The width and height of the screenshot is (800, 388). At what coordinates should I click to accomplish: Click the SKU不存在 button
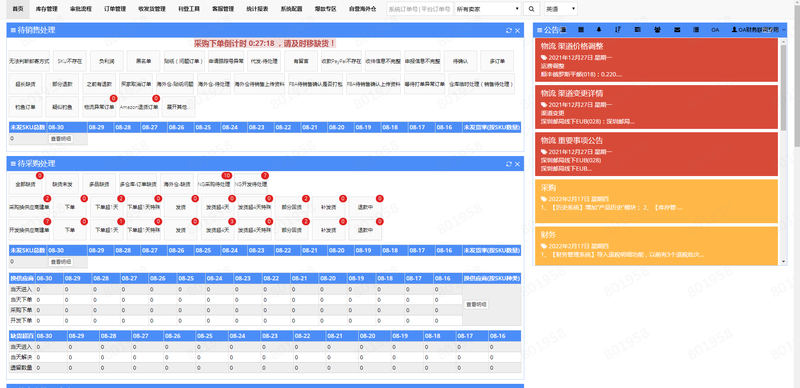coord(70,61)
